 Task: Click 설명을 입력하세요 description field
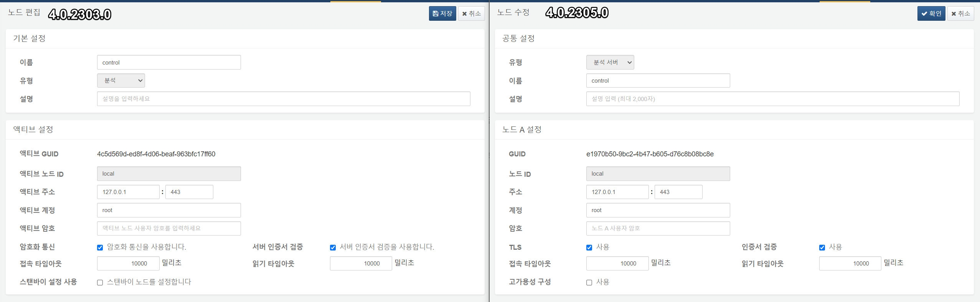pyautogui.click(x=284, y=99)
